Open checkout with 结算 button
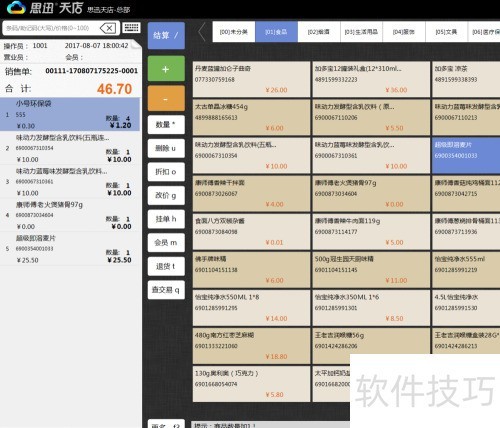 pos(166,35)
